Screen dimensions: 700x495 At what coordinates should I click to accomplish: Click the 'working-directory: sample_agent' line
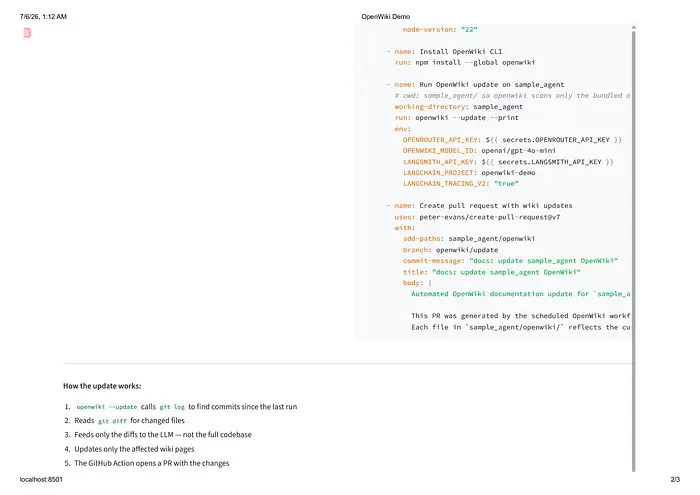tap(458, 107)
